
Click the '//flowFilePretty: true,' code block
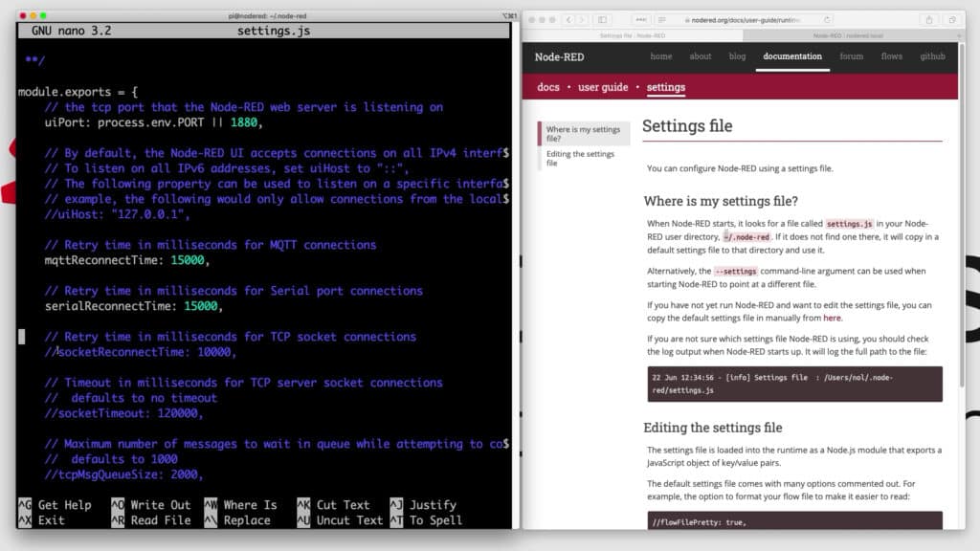point(794,521)
